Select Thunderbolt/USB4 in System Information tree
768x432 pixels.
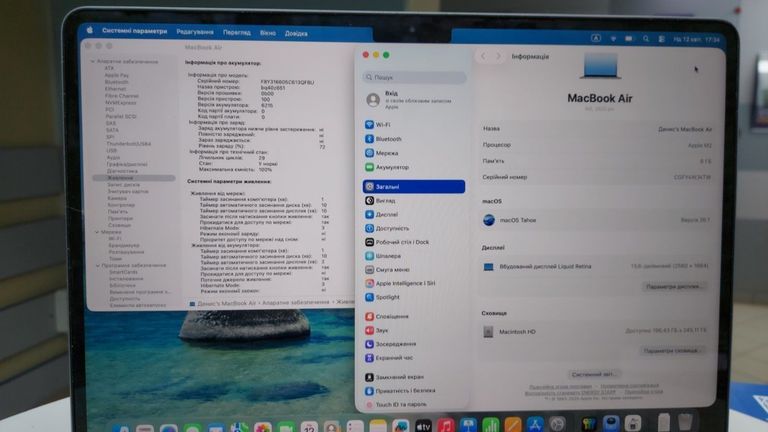click(129, 144)
